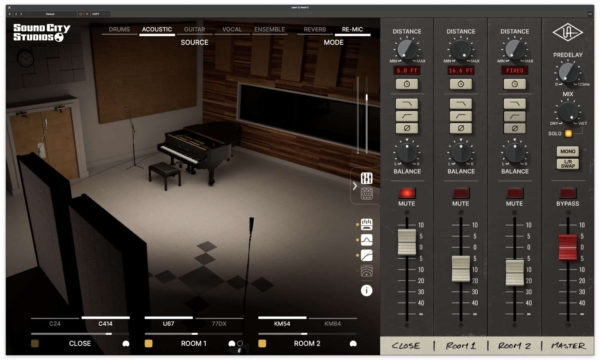Toggle the reverb waves icon

367,271
